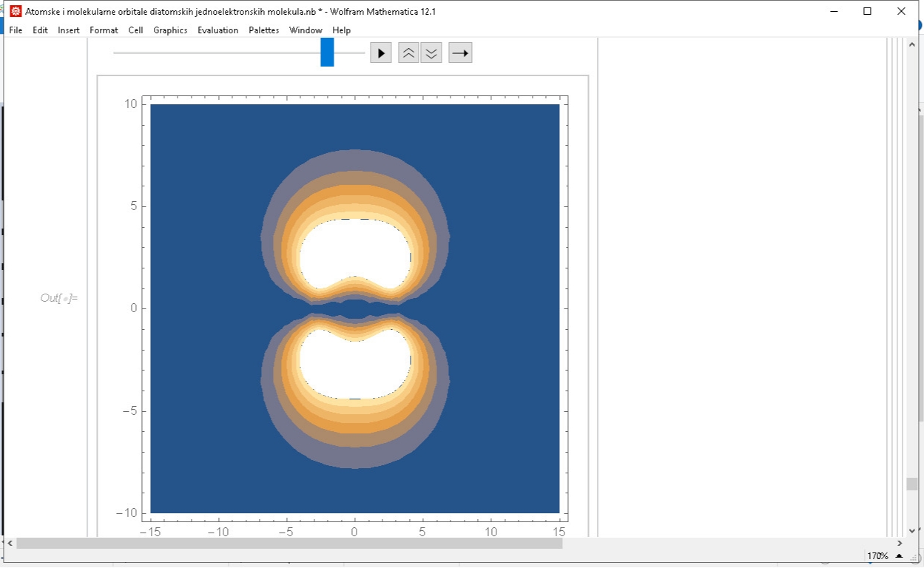
Task: Click horizontal scrollbar left arrow
Action: click(10, 544)
